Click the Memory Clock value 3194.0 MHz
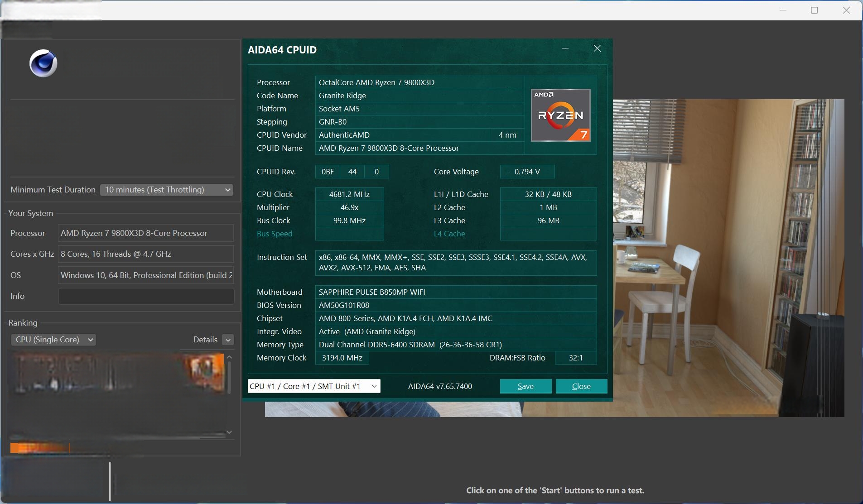Screen dimensions: 863x504 [x=342, y=358]
